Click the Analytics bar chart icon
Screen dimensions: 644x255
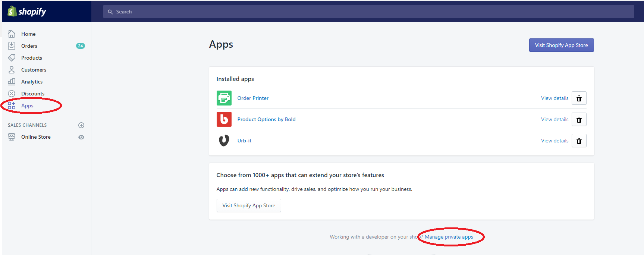pos(12,82)
